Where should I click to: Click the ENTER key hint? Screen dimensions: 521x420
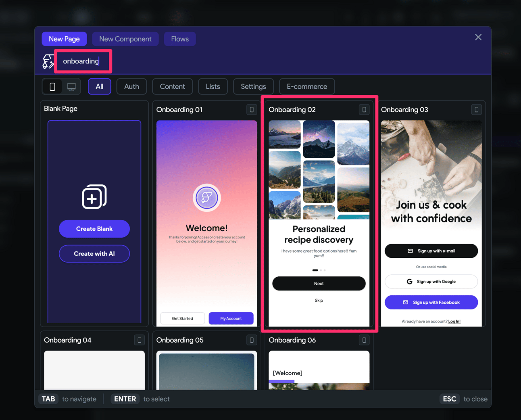(125, 399)
